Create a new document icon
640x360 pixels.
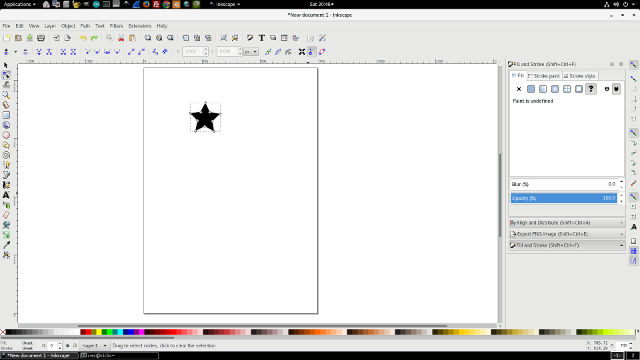[7, 38]
